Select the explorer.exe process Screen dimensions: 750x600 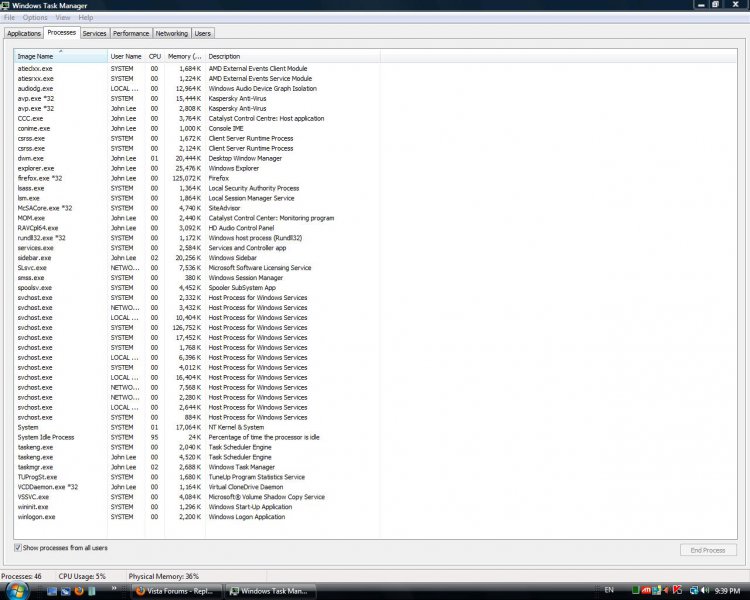[x=197, y=168]
